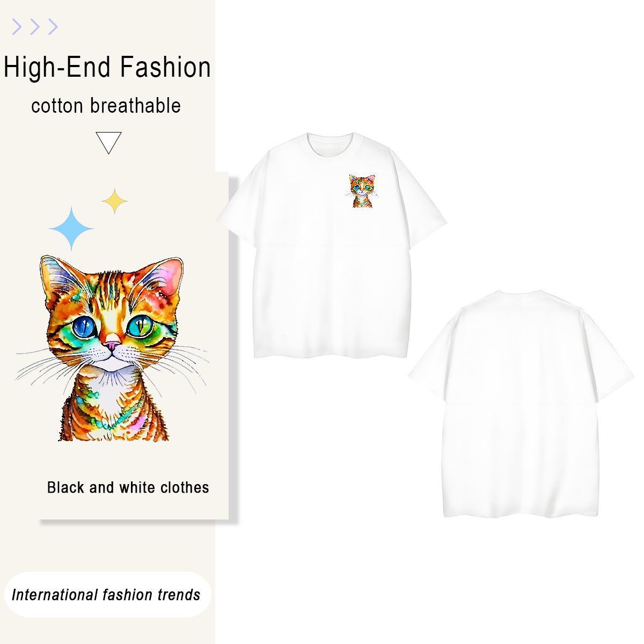Click the cotton breathable text
Viewport: 644px width, 644px height.
(x=106, y=106)
